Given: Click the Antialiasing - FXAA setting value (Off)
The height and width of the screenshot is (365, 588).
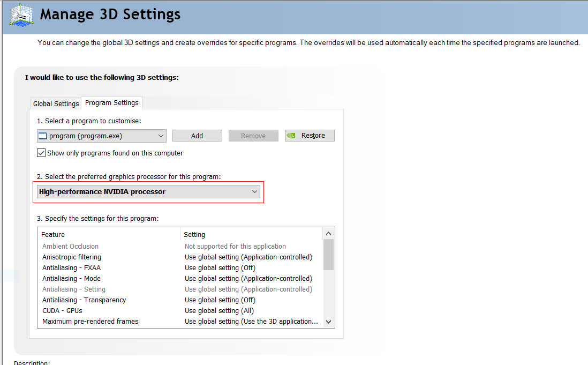Looking at the screenshot, I should click(x=220, y=268).
